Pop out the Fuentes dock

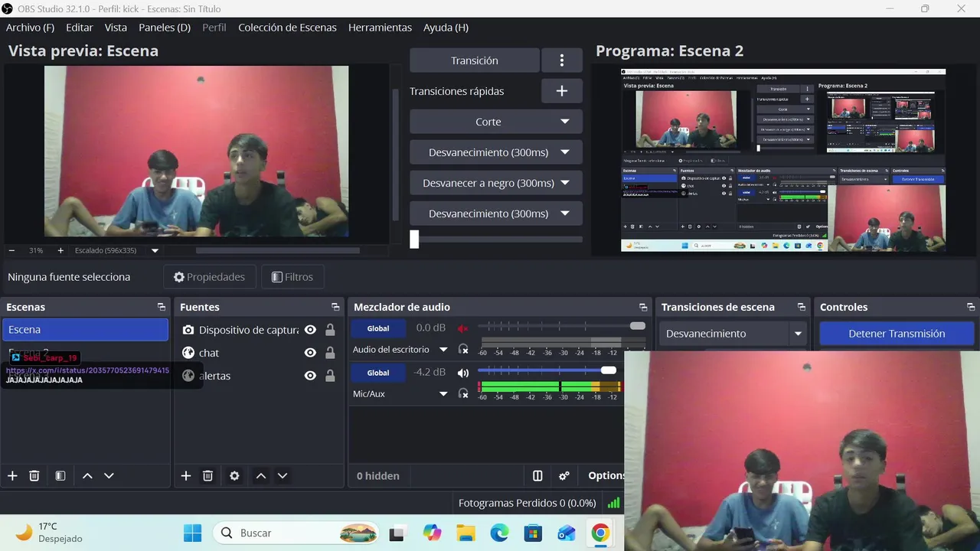(x=335, y=307)
